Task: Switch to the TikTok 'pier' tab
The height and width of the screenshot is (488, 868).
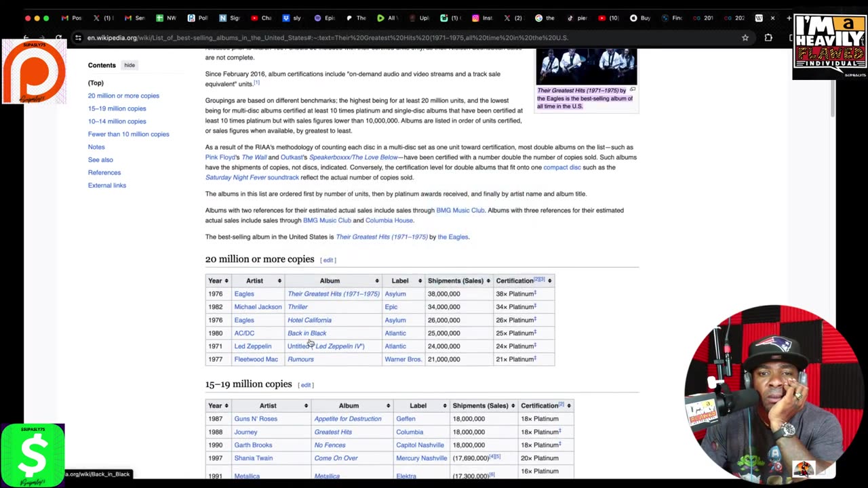Action: click(x=578, y=18)
